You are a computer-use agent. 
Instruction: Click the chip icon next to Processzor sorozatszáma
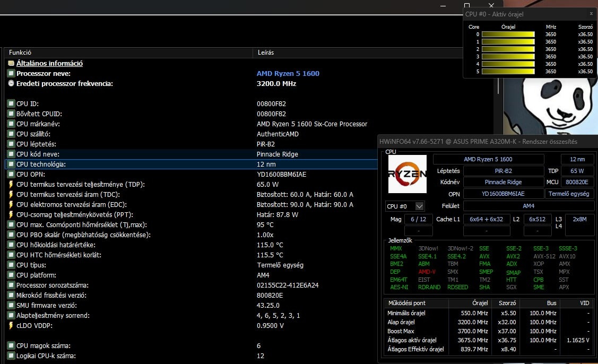point(11,285)
